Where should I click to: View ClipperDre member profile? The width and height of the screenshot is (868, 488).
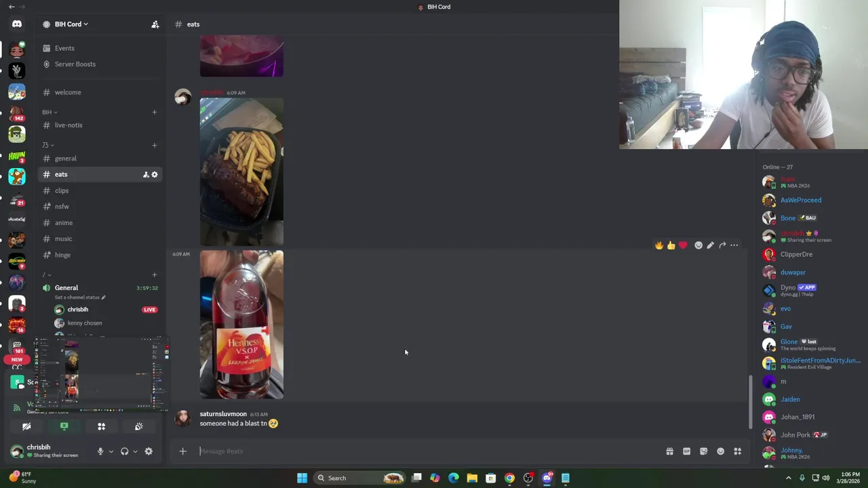pyautogui.click(x=811, y=254)
